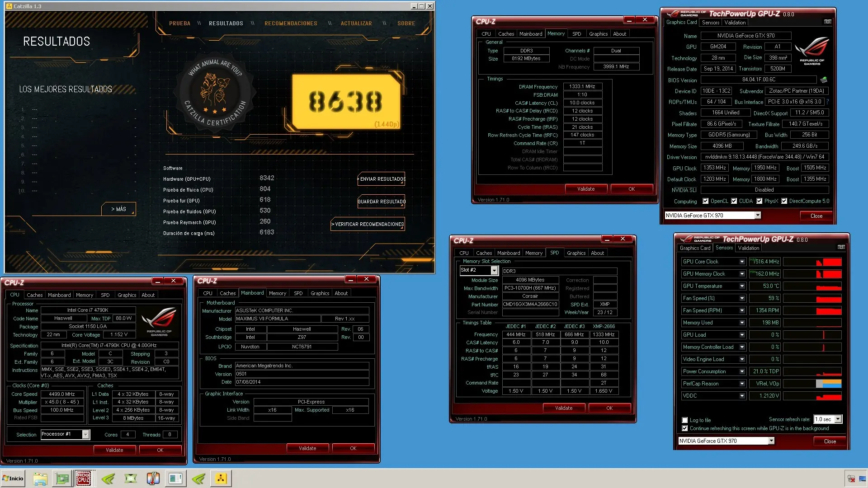Viewport: 868px width, 488px height.
Task: Click VERIFICAR RECOMENDACIONES button
Action: (x=368, y=224)
